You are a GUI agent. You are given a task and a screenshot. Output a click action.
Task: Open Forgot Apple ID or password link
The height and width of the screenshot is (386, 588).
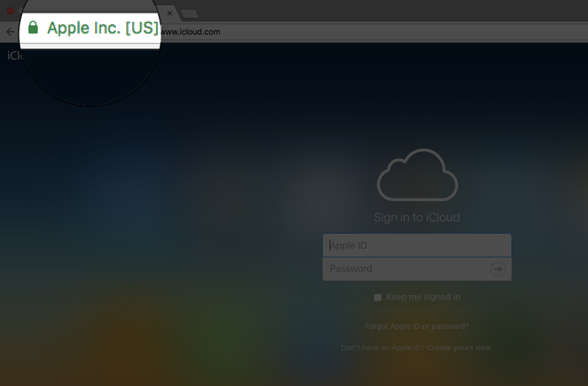click(417, 326)
